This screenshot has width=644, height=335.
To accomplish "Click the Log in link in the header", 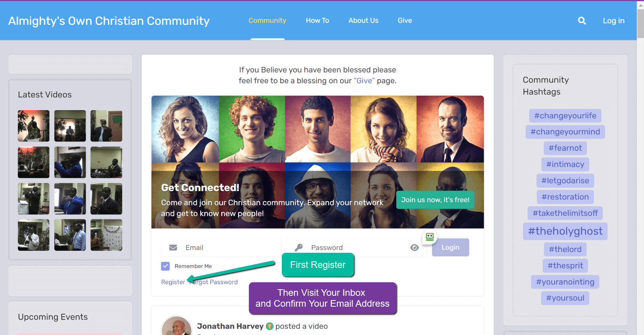I will 613,21.
